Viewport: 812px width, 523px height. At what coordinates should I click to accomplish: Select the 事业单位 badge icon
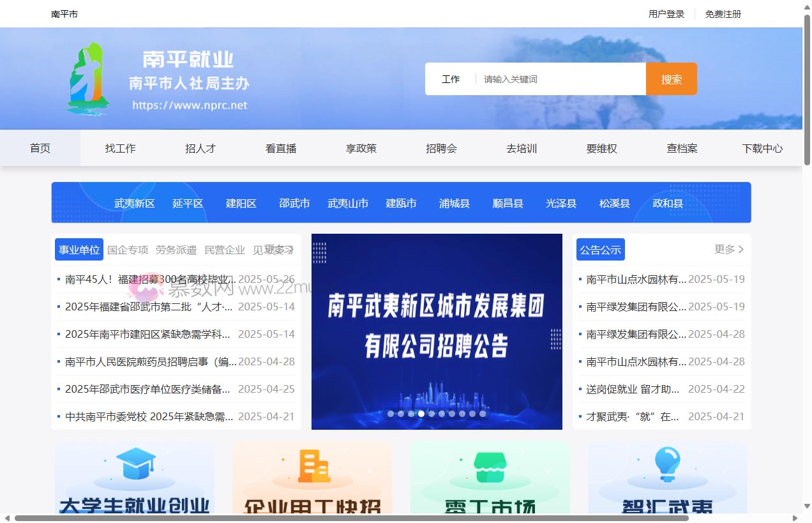pyautogui.click(x=79, y=249)
